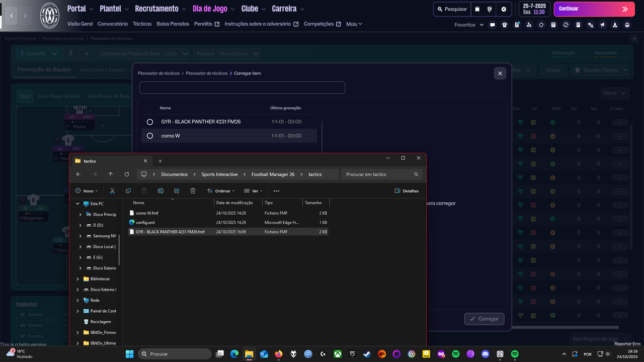
Task: Open the Novo dropdown in Explorer
Action: tap(86, 191)
